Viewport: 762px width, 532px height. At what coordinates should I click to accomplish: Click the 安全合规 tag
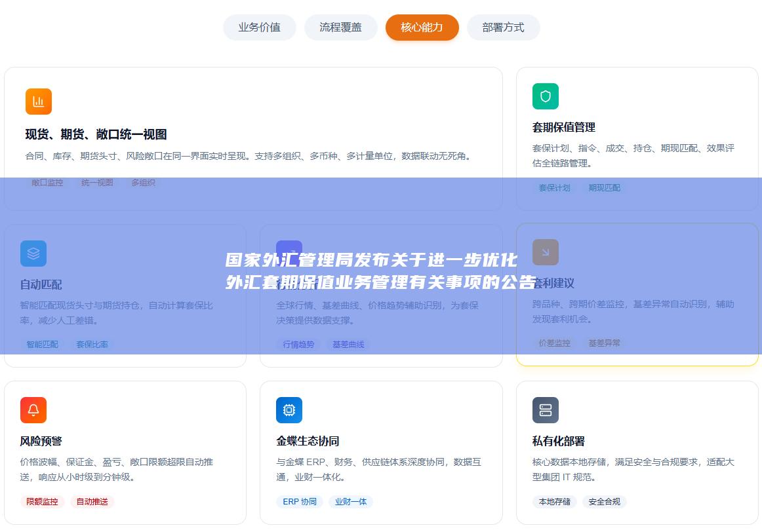pyautogui.click(x=605, y=502)
